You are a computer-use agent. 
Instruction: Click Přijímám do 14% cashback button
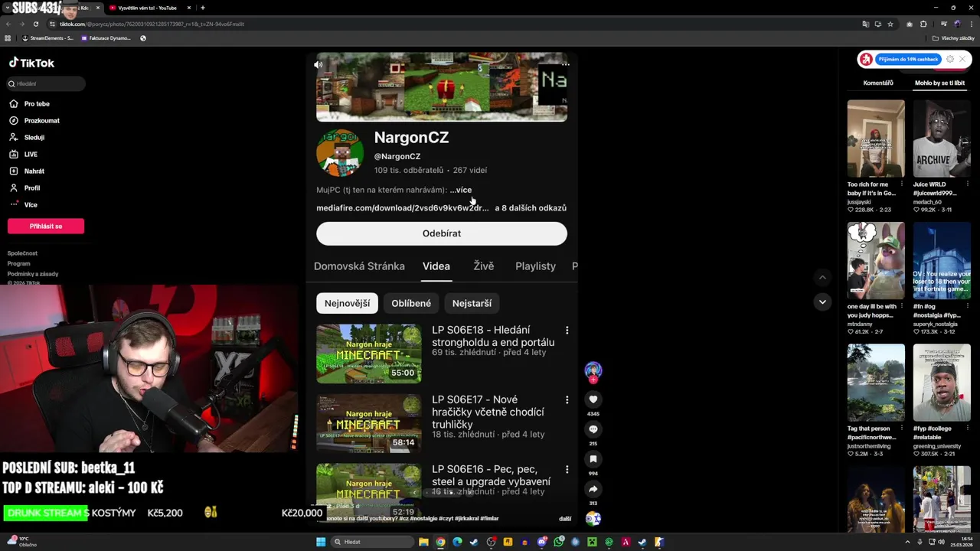pos(908,59)
